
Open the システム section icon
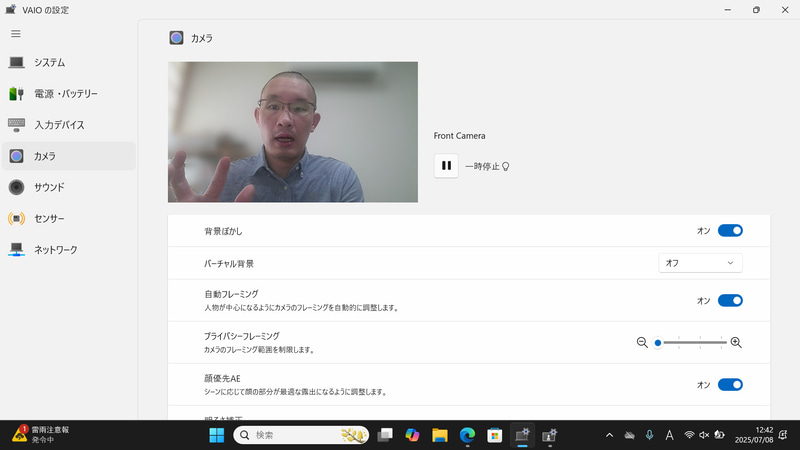coord(16,62)
